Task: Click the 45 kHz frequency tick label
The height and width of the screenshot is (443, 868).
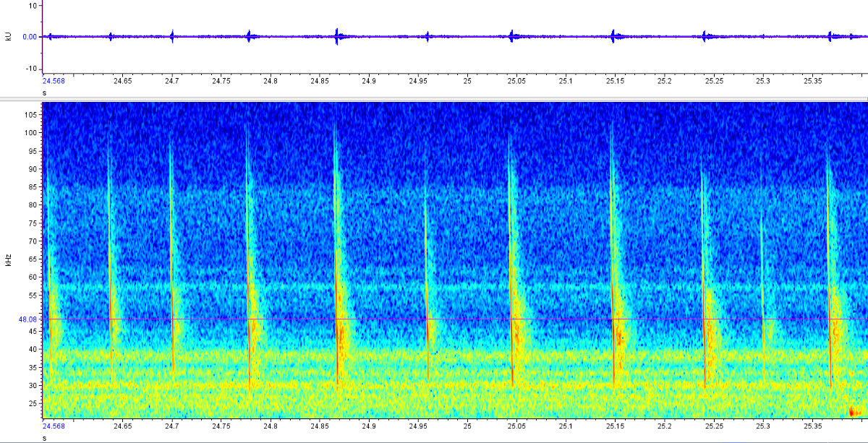Action: pyautogui.click(x=33, y=331)
